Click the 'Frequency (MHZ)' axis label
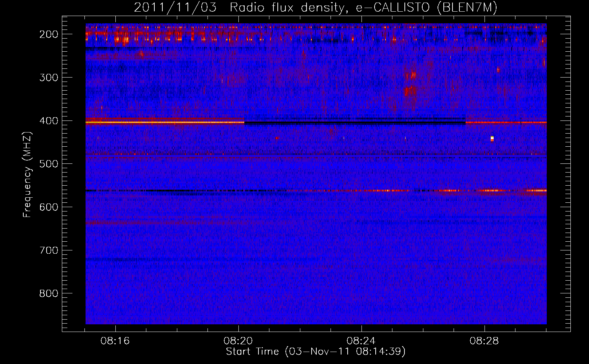This screenshot has height=364, width=589. pos(27,174)
